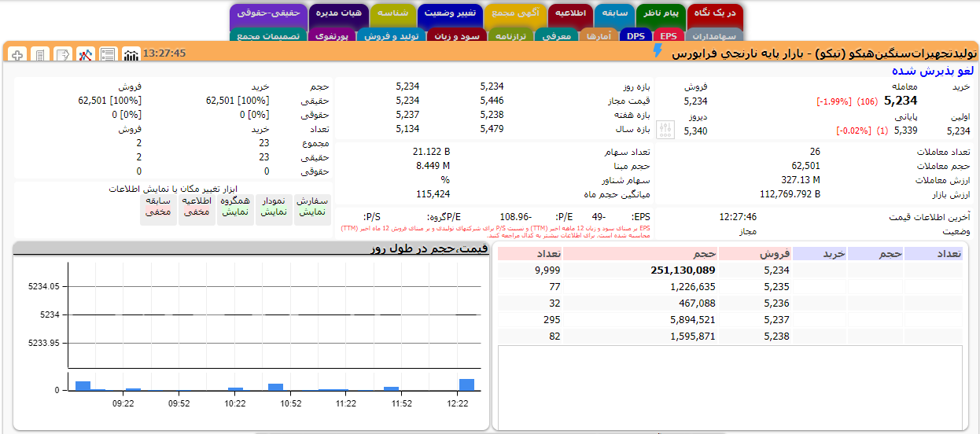
Task: Open the bar chart icon beside the clock
Action: pyautogui.click(x=131, y=54)
